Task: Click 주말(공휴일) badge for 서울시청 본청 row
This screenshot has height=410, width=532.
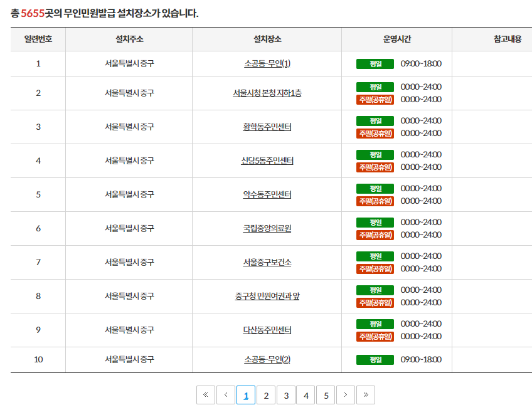Action: point(375,100)
